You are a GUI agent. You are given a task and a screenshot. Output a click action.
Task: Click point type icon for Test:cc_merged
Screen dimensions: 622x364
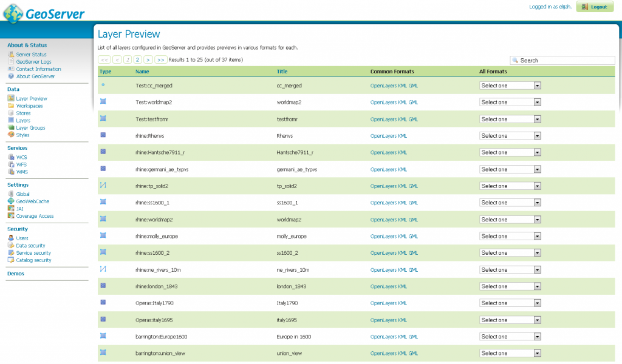103,85
